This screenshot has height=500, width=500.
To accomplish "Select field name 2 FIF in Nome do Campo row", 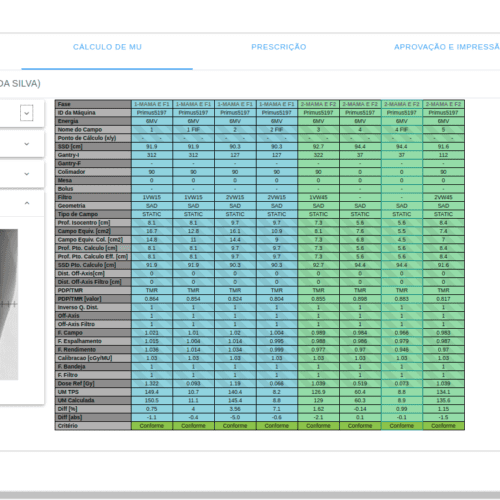I will (277, 130).
